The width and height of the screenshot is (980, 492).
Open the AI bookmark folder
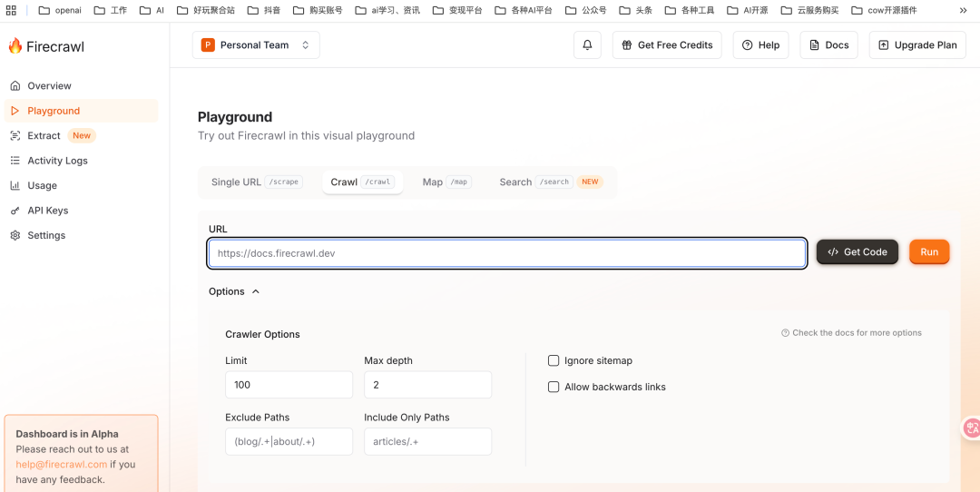pyautogui.click(x=152, y=10)
